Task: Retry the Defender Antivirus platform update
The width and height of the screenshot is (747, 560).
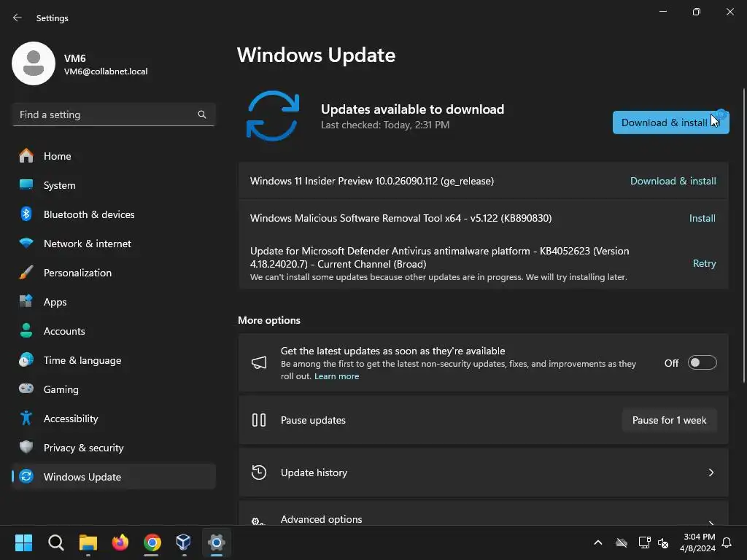Action: tap(704, 263)
